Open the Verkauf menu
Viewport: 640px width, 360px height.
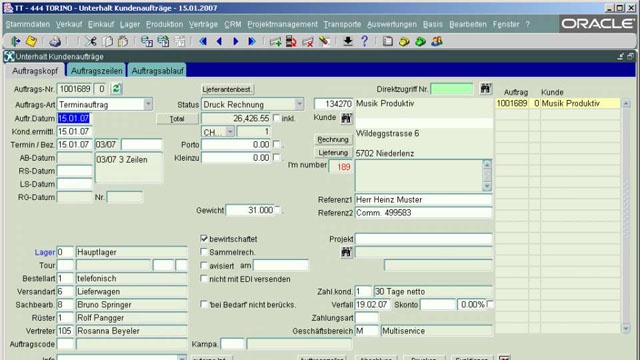pyautogui.click(x=69, y=24)
